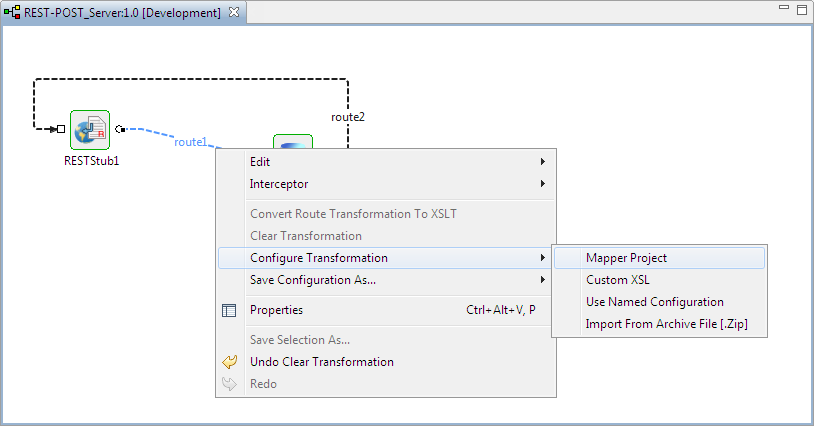The image size is (814, 426).
Task: Click the grey Redo arrow icon
Action: [229, 384]
